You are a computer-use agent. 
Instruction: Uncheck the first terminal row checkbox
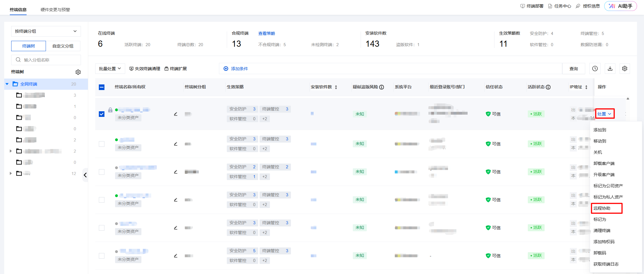[x=102, y=114]
